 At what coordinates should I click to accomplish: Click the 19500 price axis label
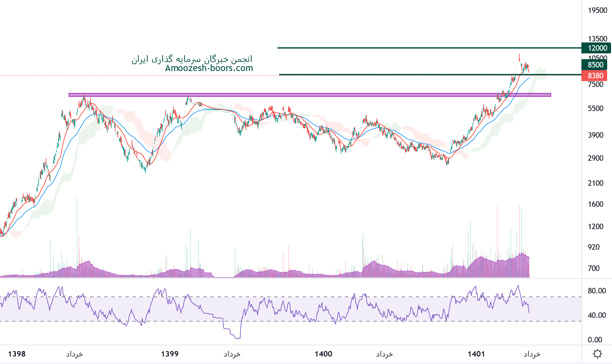pyautogui.click(x=597, y=10)
